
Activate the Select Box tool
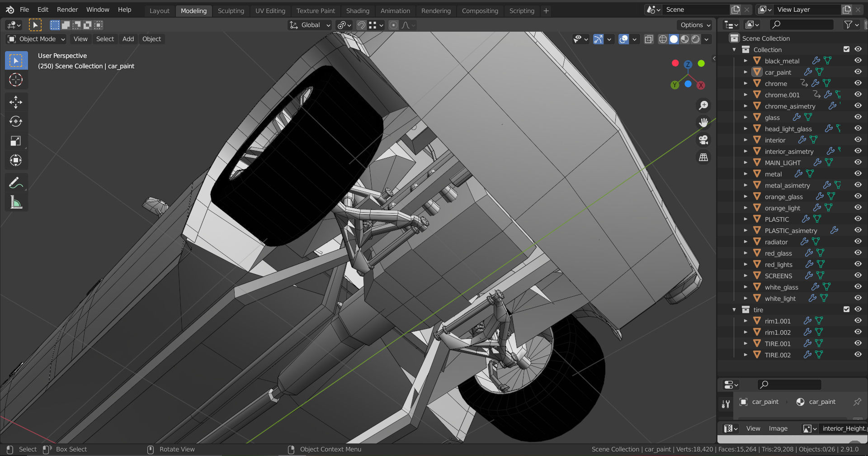click(16, 61)
